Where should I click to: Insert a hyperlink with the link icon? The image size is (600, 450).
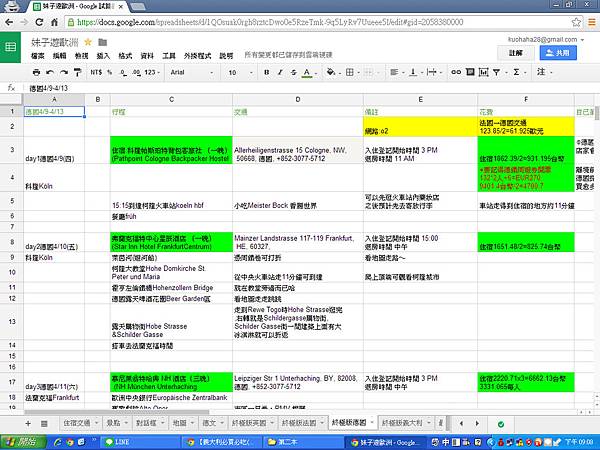point(456,72)
